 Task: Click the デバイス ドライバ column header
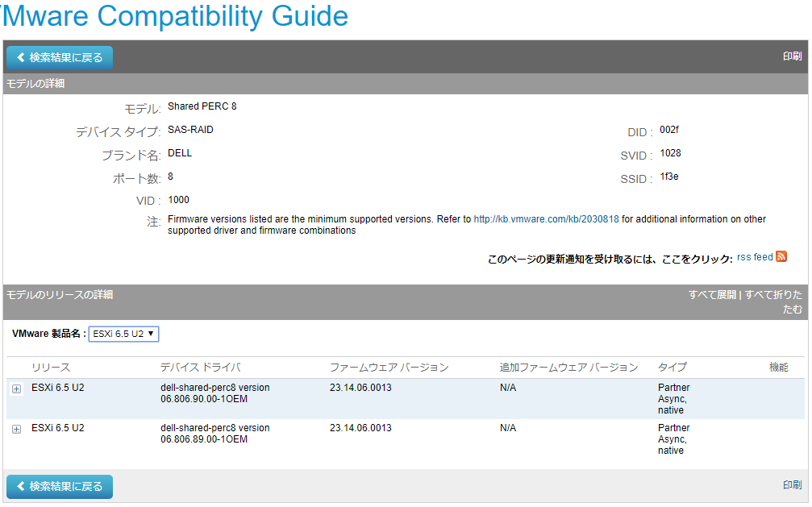pyautogui.click(x=201, y=368)
